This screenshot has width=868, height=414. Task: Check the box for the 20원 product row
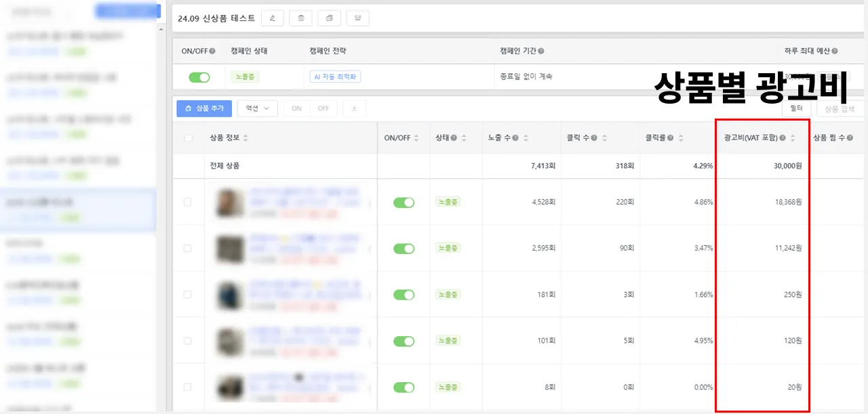(188, 387)
